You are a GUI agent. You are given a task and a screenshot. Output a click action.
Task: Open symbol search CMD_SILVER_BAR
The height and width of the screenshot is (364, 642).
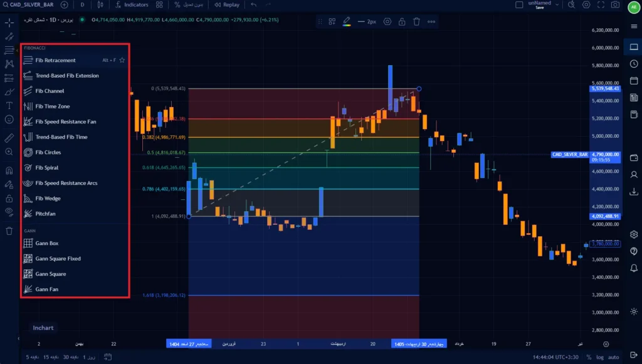point(28,5)
